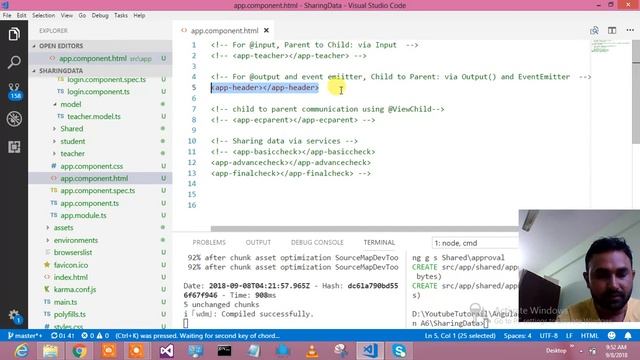Viewport: 640px width, 360px height.
Task: Switch to the TERMINAL panel tab
Action: click(x=379, y=242)
